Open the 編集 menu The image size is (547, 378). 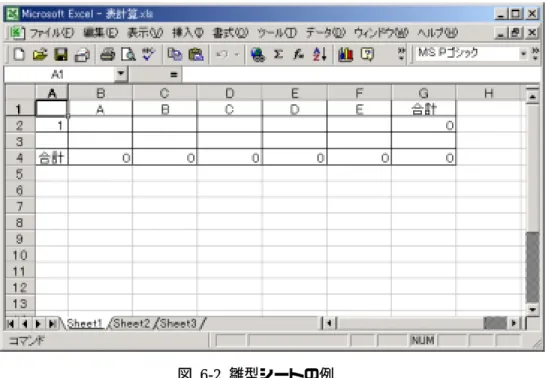pos(100,33)
